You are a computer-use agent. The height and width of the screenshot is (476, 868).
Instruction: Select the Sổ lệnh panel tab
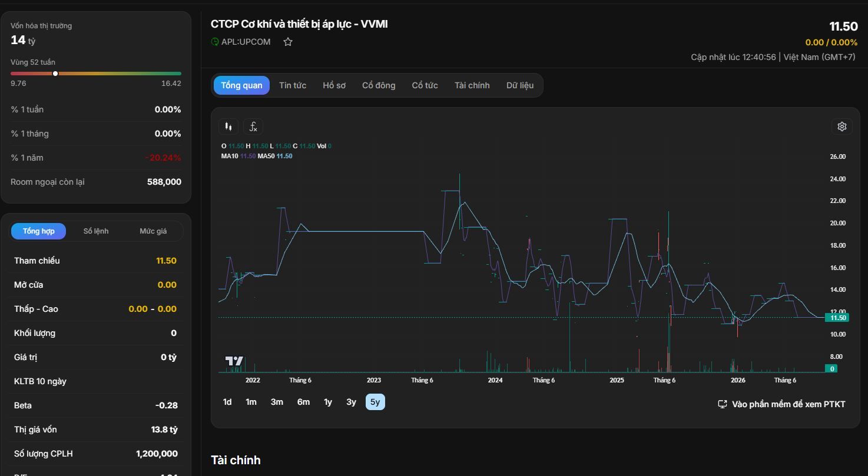tap(96, 231)
